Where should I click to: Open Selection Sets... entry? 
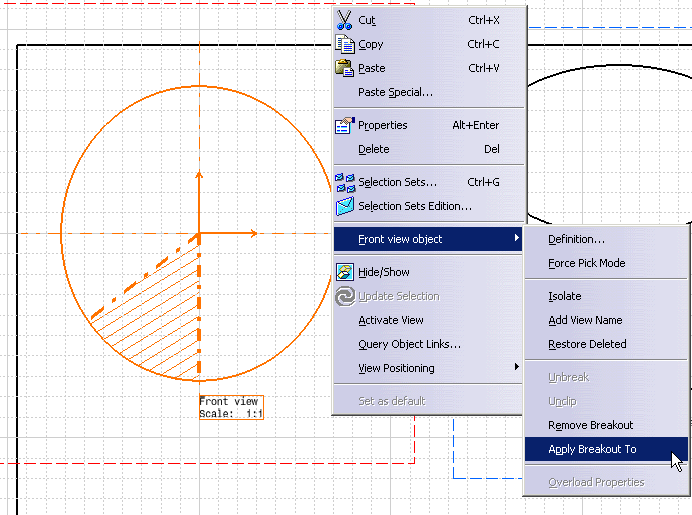428,182
